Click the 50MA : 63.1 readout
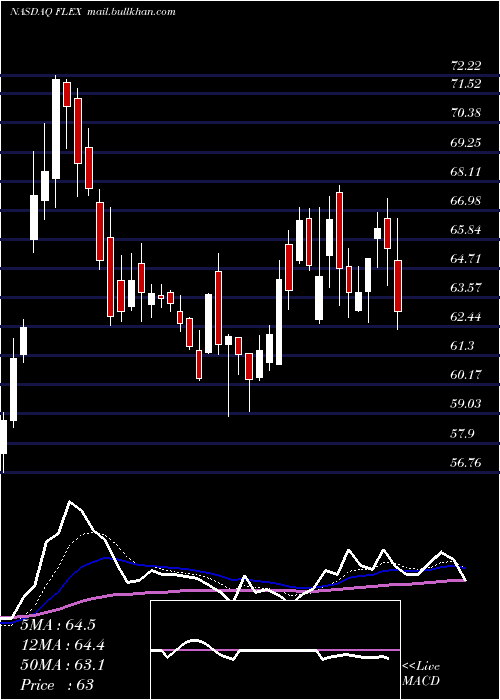Viewport: 500px width, 700px height. click(x=63, y=665)
